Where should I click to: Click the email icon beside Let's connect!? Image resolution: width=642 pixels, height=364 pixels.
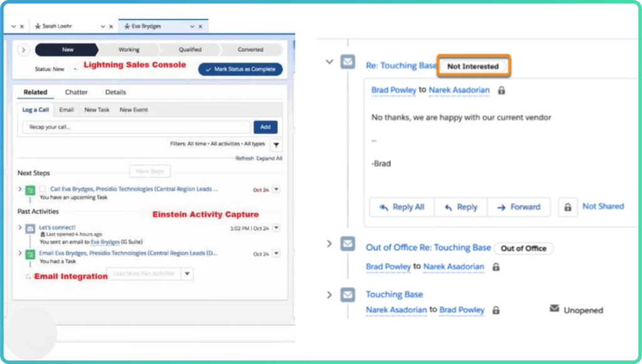point(30,229)
